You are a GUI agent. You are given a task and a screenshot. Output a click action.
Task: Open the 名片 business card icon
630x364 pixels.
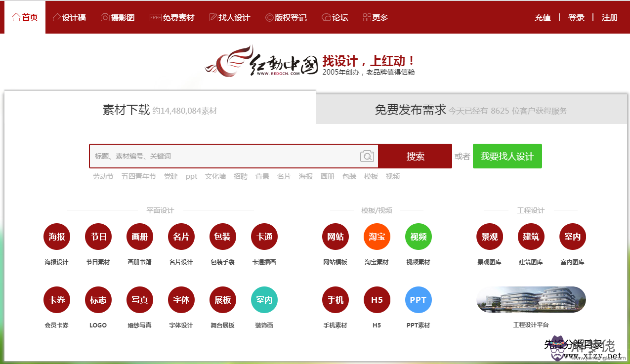coord(181,237)
